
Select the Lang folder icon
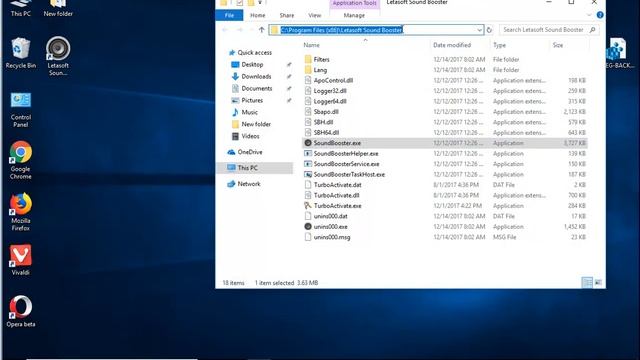(x=308, y=70)
